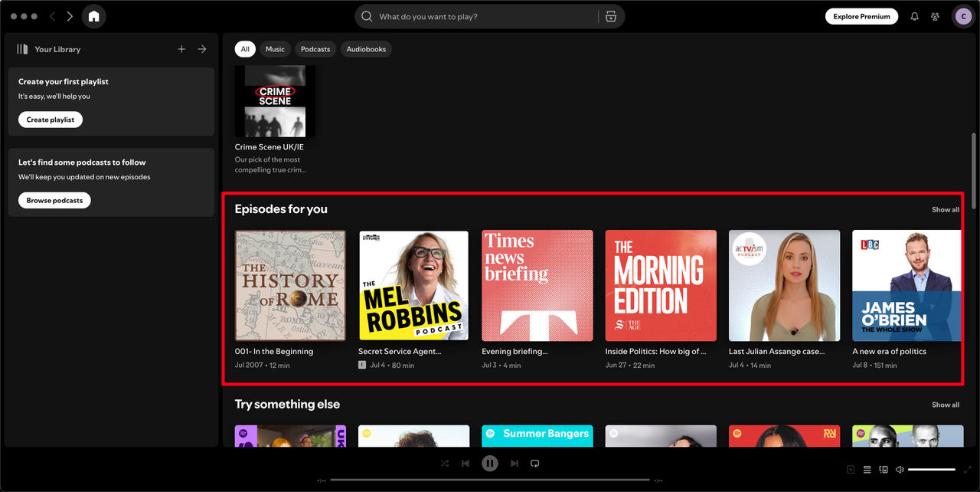Click the 'Jul 2007 • 12 min' text
The width and height of the screenshot is (980, 492).
[263, 366]
